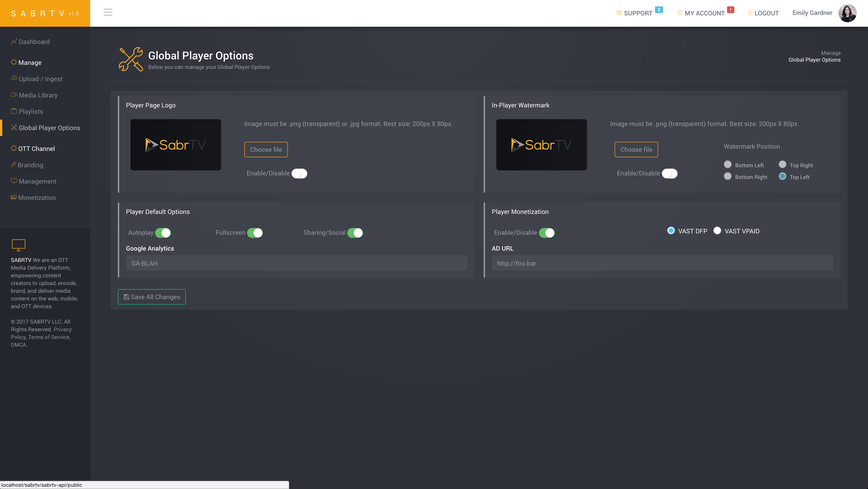This screenshot has height=489, width=868.
Task: Select Top Right watermark position
Action: point(782,165)
